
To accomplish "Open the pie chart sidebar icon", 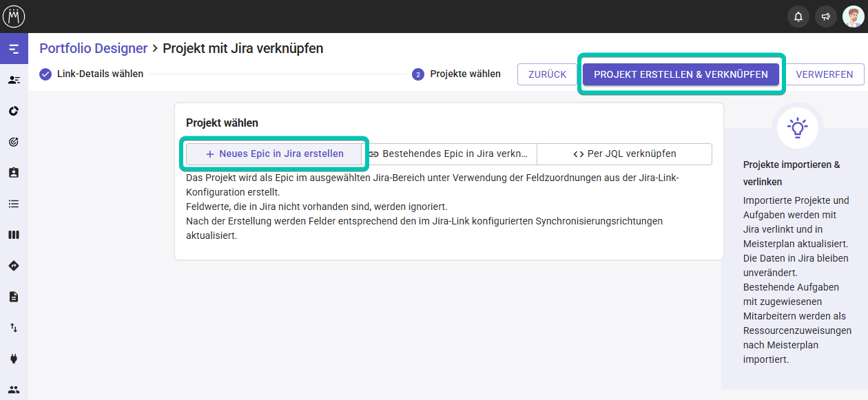I will pyautogui.click(x=14, y=111).
